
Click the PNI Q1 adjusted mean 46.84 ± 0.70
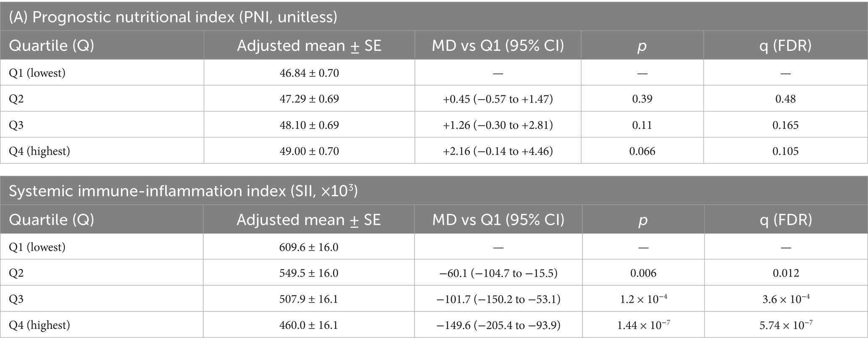pyautogui.click(x=309, y=73)
